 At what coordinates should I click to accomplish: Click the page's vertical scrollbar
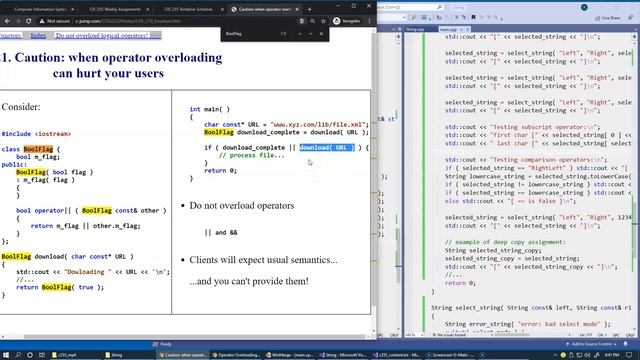(x=373, y=180)
